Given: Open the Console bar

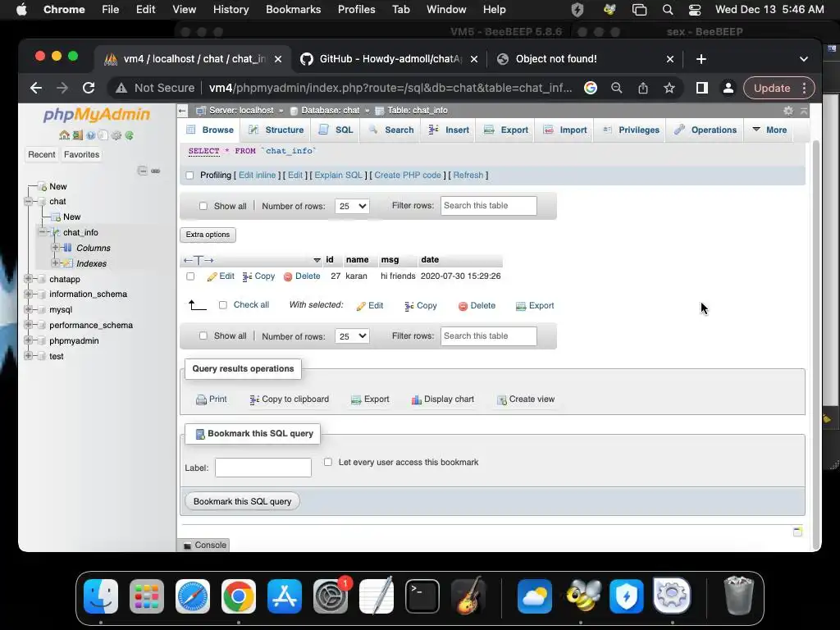Looking at the screenshot, I should point(204,545).
